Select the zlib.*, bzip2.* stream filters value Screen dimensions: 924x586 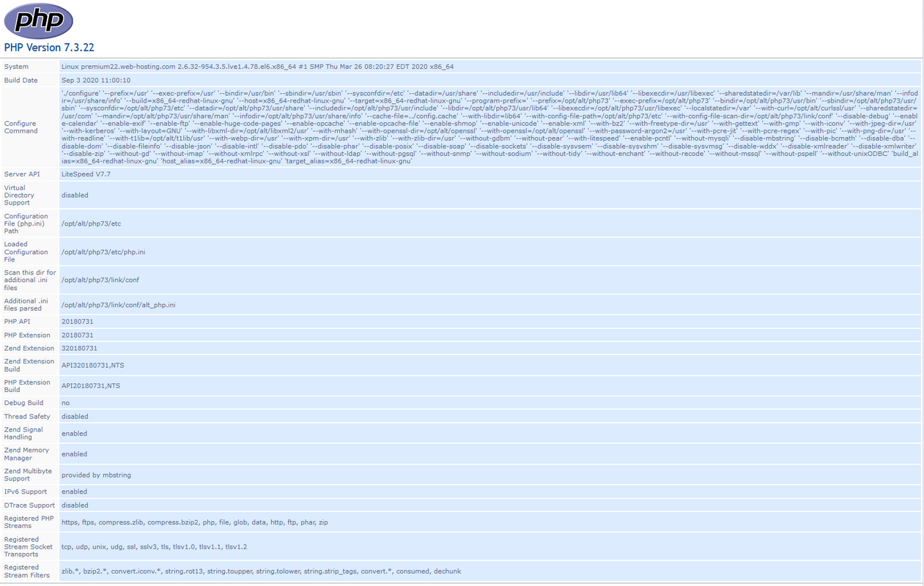(x=261, y=571)
